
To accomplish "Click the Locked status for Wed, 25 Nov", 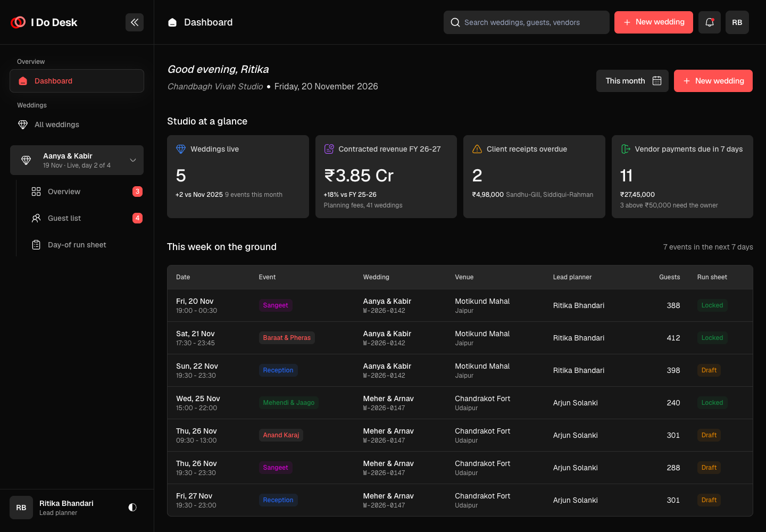I will tap(712, 403).
